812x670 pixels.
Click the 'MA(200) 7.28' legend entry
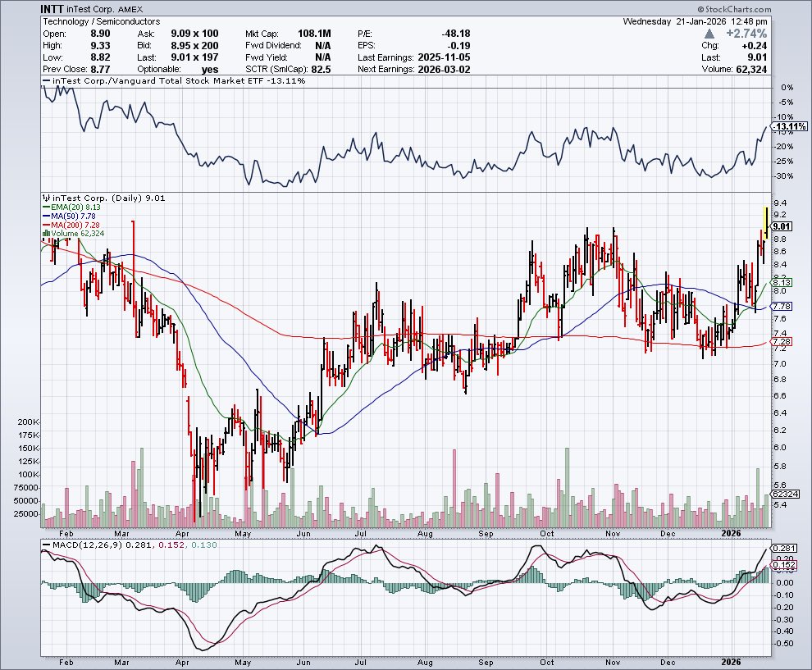pos(75,226)
